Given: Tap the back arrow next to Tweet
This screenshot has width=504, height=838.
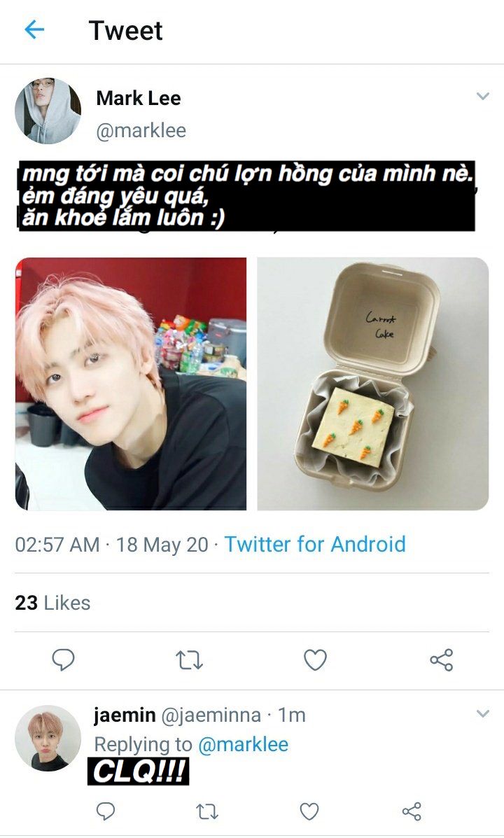Looking at the screenshot, I should click(34, 30).
